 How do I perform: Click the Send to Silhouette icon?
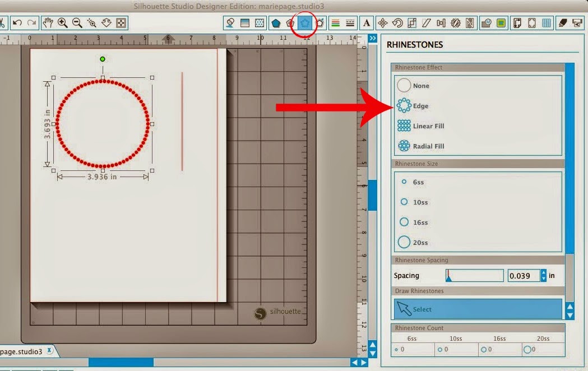pos(577,23)
